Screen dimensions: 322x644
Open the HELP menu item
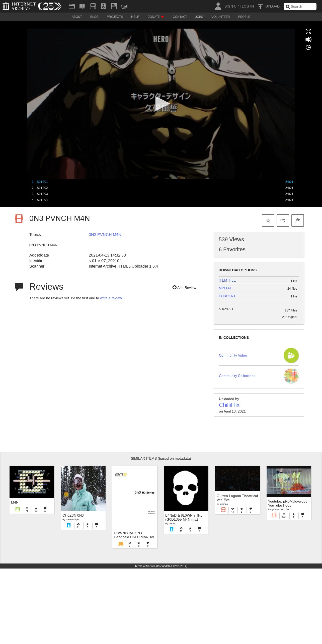point(135,17)
